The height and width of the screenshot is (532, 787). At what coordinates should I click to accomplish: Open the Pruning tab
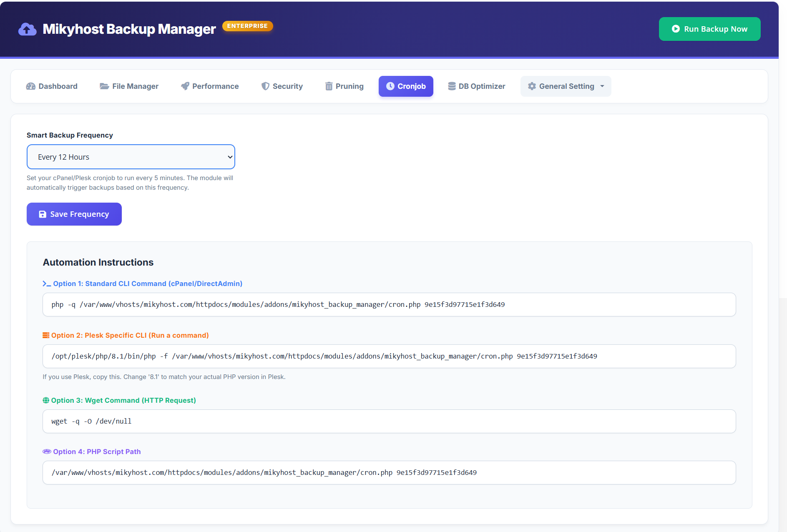(x=344, y=86)
